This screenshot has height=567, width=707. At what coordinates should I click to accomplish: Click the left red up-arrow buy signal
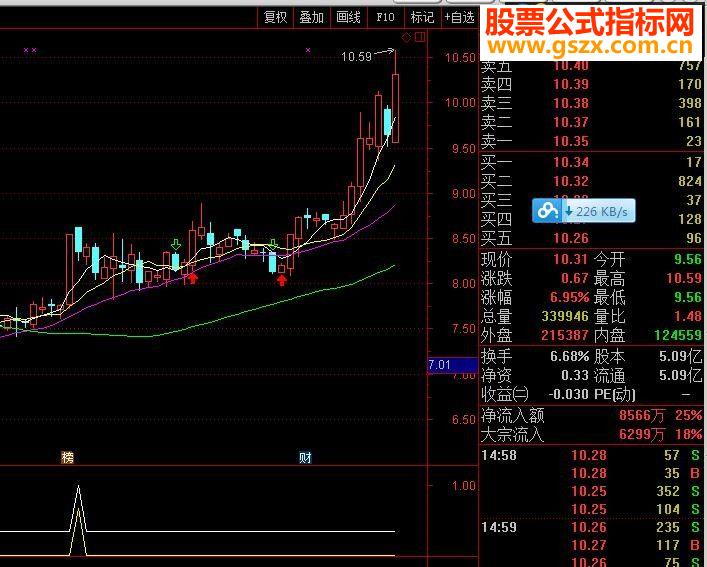click(x=193, y=279)
